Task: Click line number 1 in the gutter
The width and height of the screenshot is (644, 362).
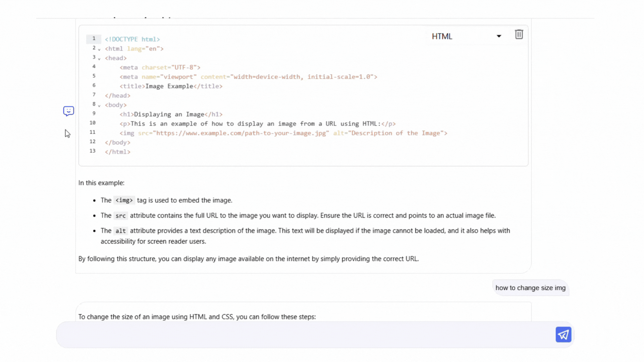Action: pyautogui.click(x=94, y=39)
